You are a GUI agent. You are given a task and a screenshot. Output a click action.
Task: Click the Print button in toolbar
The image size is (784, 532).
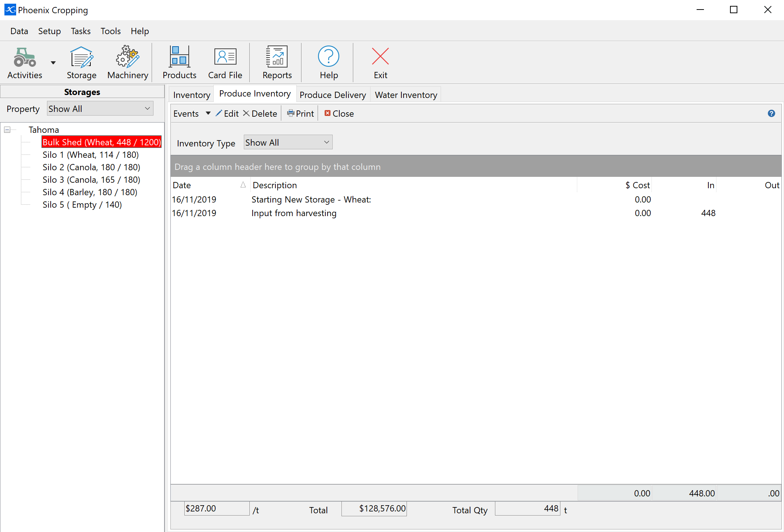[300, 113]
